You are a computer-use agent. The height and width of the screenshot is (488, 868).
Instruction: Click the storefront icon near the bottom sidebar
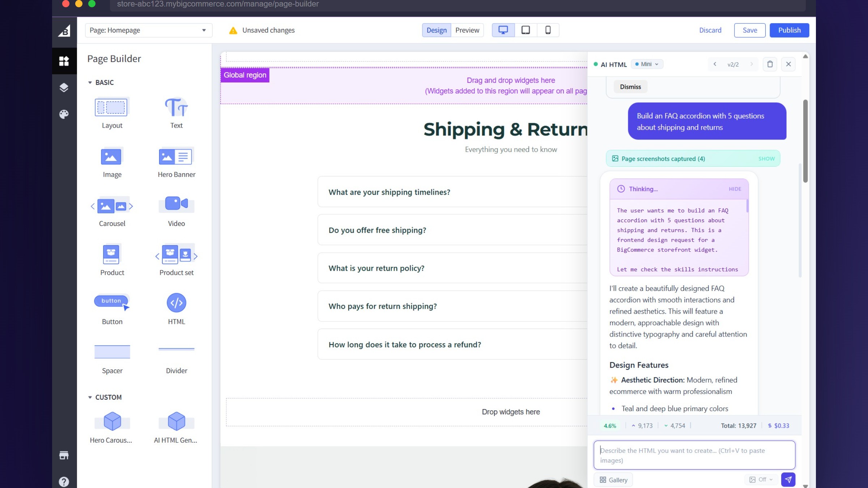click(x=64, y=455)
